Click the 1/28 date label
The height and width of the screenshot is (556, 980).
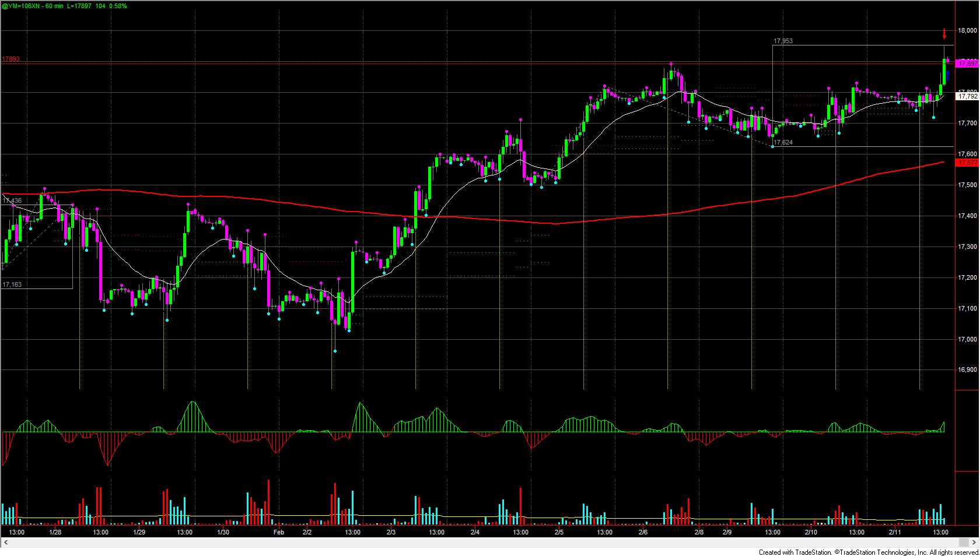click(55, 532)
